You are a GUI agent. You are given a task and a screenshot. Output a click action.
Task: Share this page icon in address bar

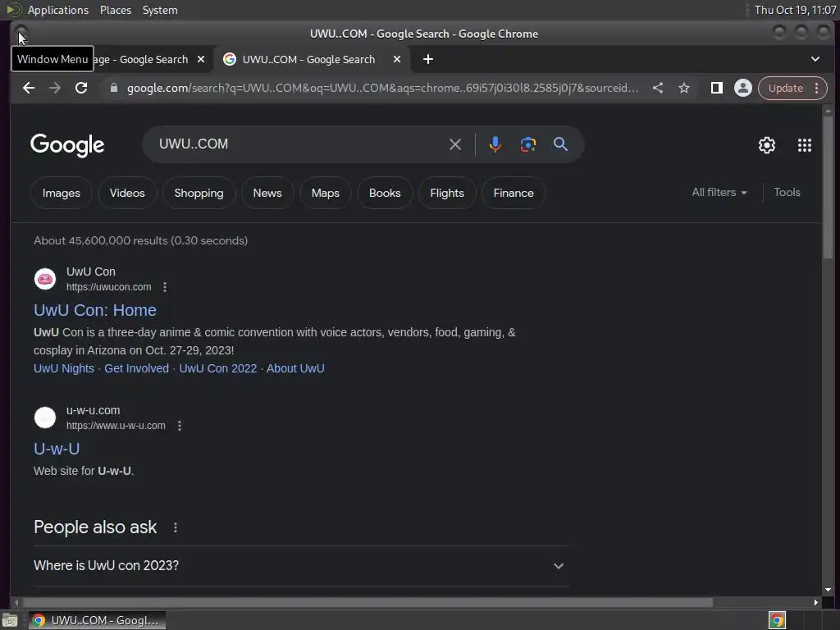(658, 88)
